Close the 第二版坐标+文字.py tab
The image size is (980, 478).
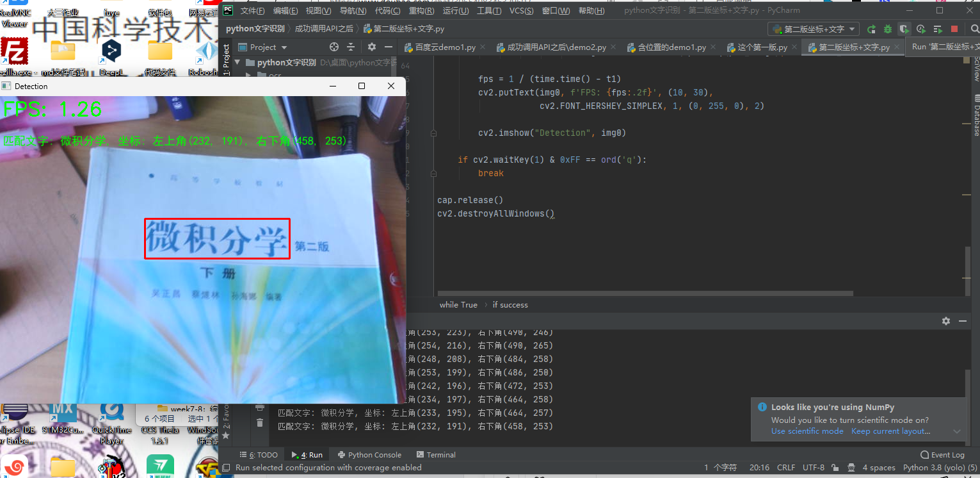pos(897,47)
